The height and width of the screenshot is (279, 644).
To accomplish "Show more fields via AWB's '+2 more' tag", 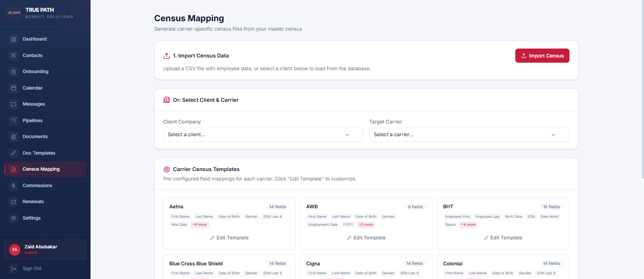I will click(365, 225).
